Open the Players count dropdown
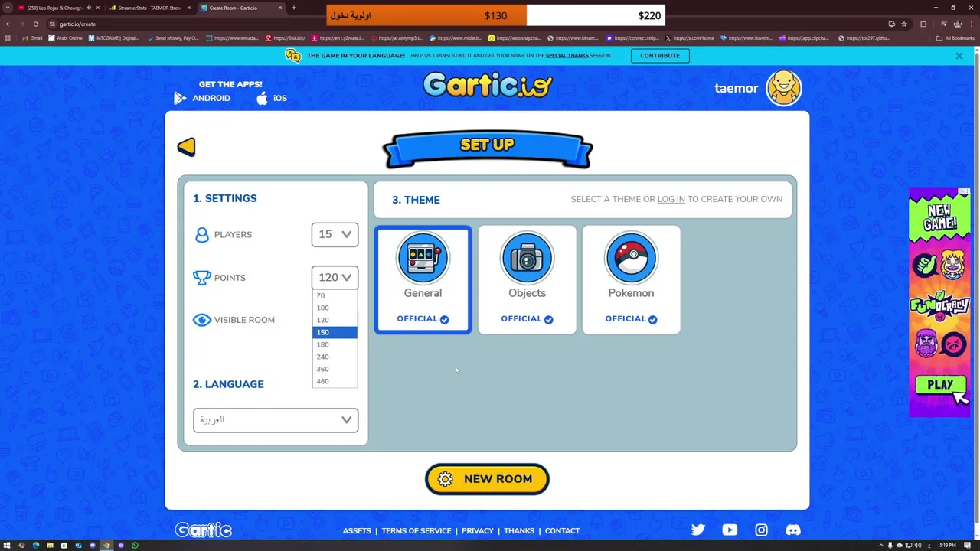 click(x=335, y=234)
